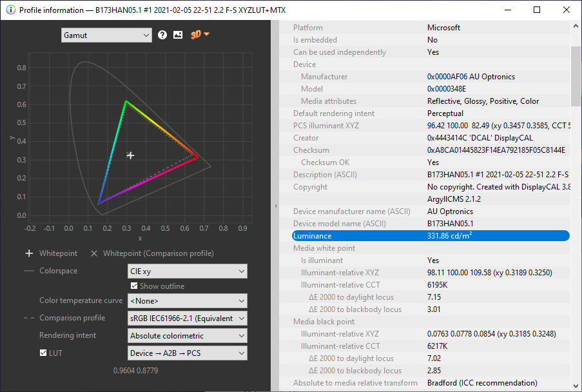Click the red primary vertex of gamut triangle
The image size is (582, 392).
pyautogui.click(x=197, y=157)
